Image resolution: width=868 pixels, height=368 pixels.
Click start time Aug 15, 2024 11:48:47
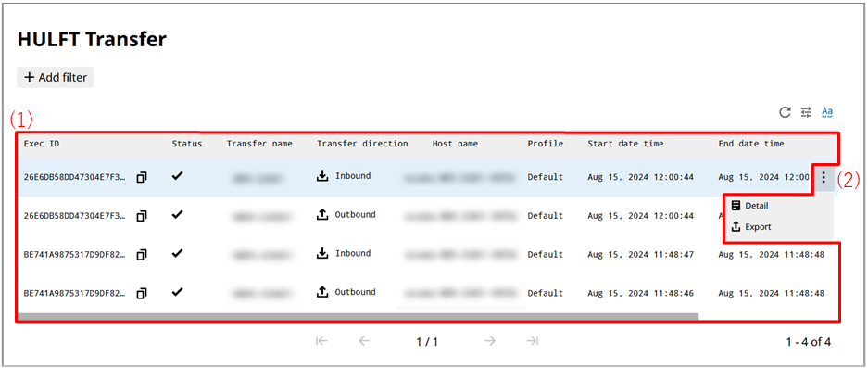640,254
